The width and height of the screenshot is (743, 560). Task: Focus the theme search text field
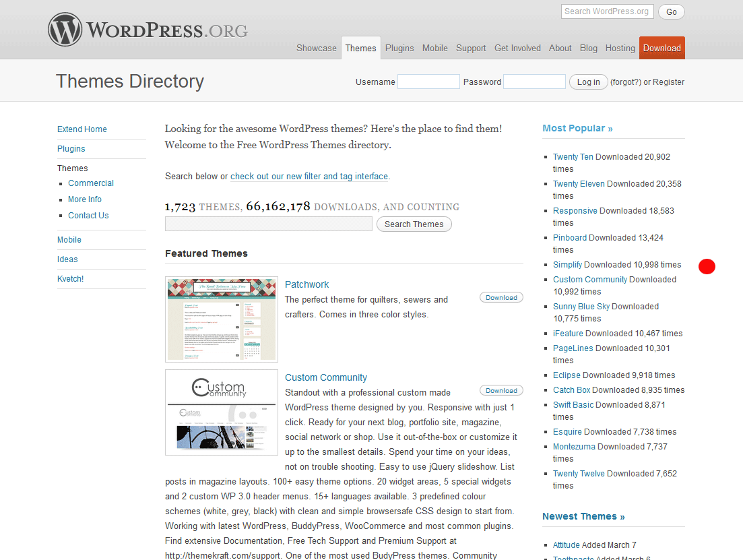[268, 224]
